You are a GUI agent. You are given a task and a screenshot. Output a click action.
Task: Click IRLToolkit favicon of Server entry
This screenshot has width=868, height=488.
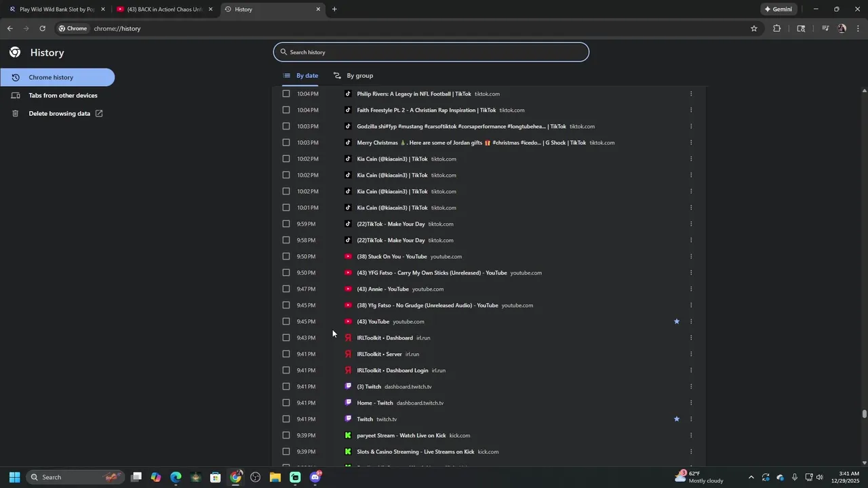point(348,354)
